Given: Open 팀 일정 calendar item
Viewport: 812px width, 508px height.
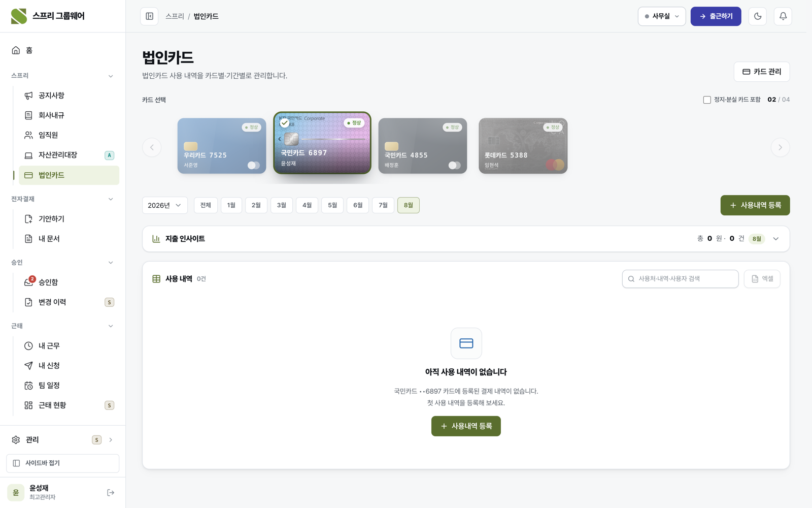Looking at the screenshot, I should pos(69,386).
